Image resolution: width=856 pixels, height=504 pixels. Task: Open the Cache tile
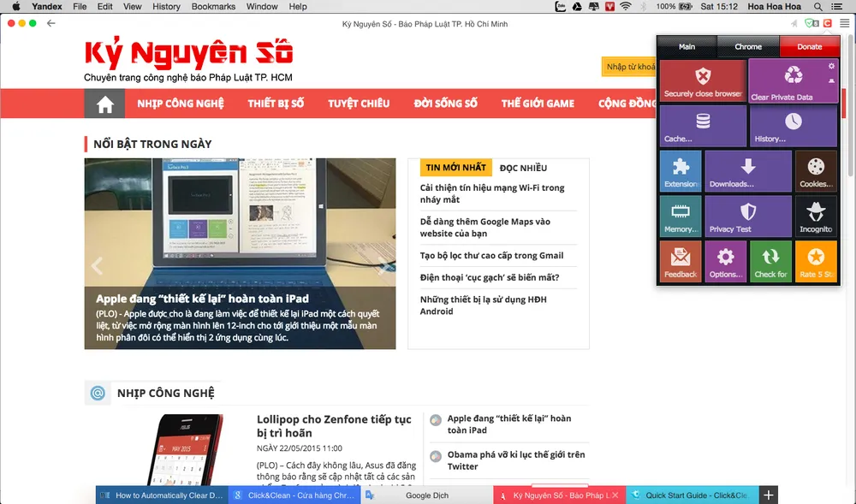click(703, 126)
